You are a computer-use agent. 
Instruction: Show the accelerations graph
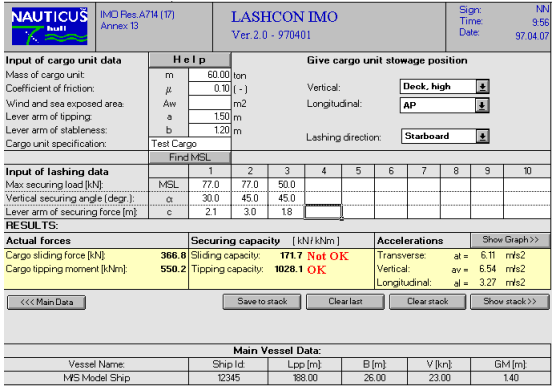coord(510,240)
